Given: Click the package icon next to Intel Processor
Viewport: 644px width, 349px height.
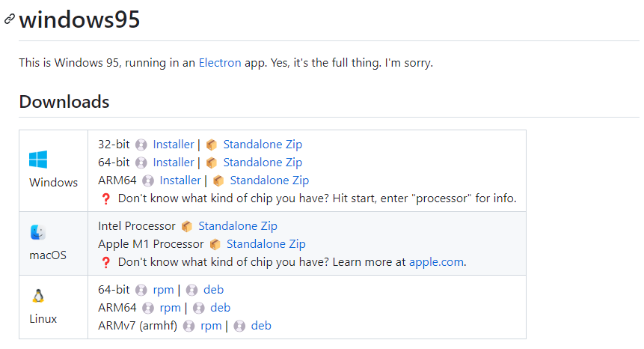Looking at the screenshot, I should click(187, 226).
